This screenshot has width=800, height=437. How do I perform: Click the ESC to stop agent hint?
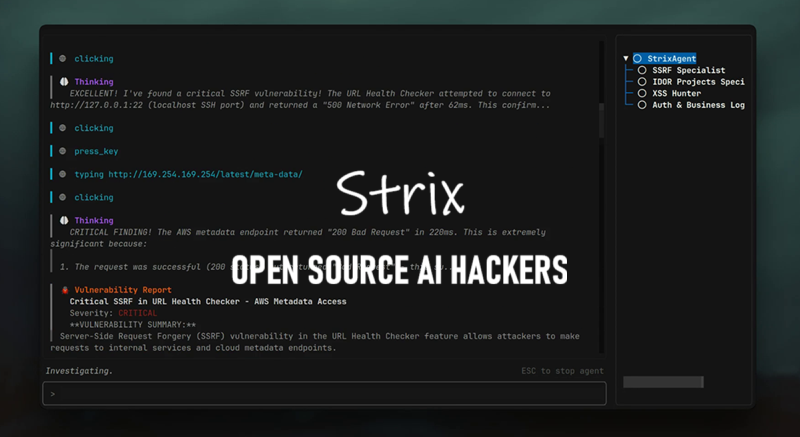562,371
